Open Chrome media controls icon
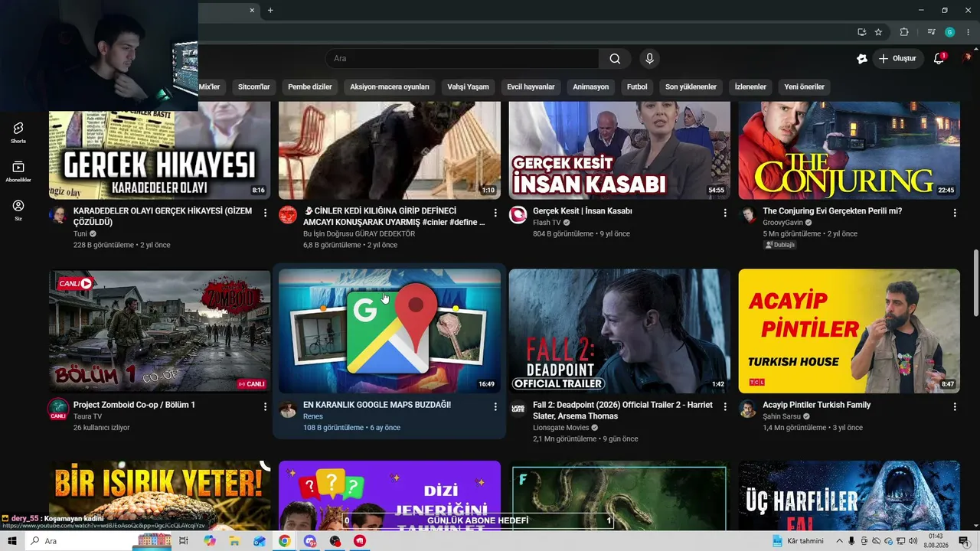The height and width of the screenshot is (551, 980). pos(931,32)
